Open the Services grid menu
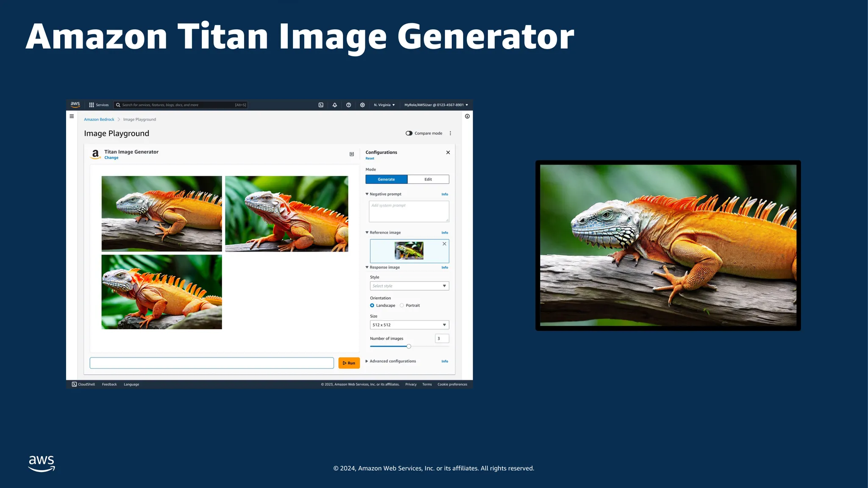868x488 pixels. point(98,105)
